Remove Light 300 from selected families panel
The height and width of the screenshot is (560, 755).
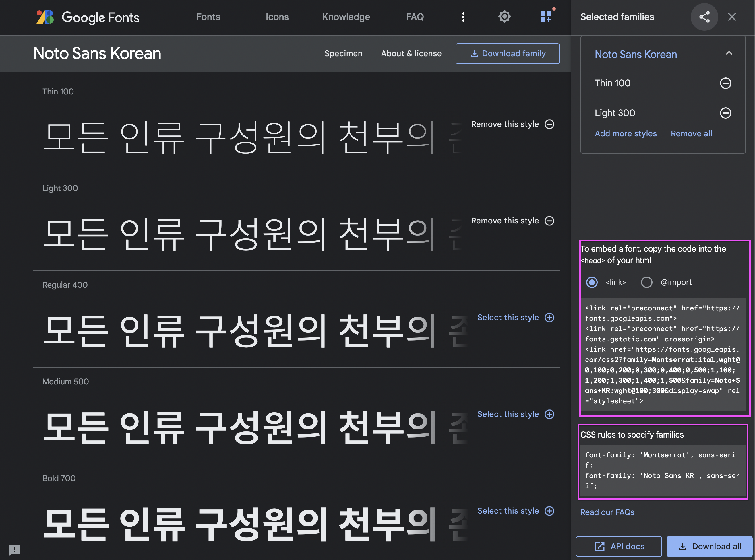(725, 113)
